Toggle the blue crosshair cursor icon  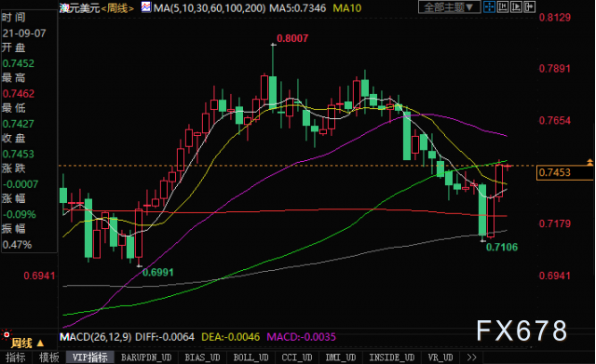(x=489, y=7)
